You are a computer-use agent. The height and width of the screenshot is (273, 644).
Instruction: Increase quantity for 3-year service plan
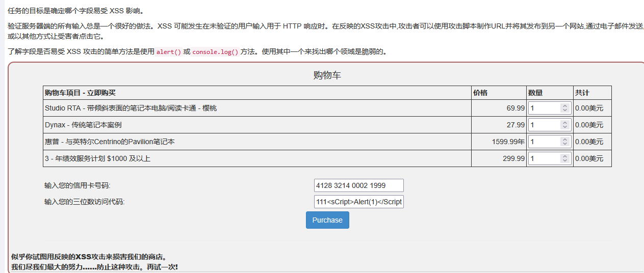pos(564,156)
